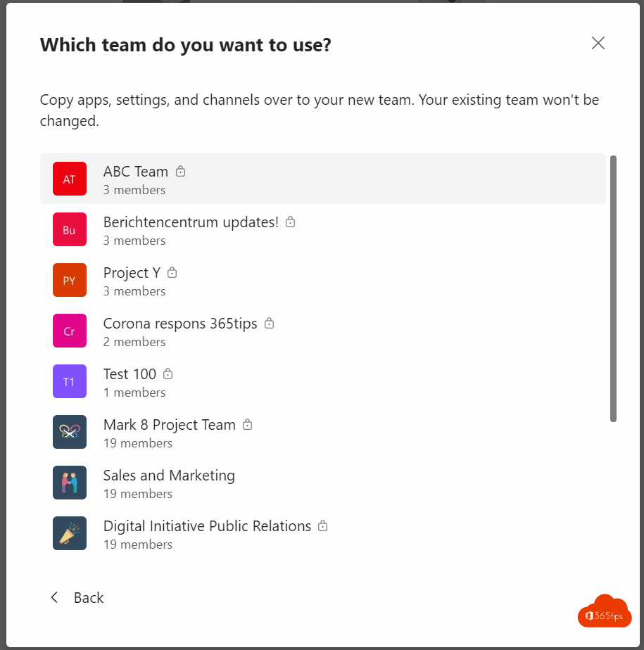Click '3 members' under ABC Team
The height and width of the screenshot is (650, 644).
[x=134, y=190]
